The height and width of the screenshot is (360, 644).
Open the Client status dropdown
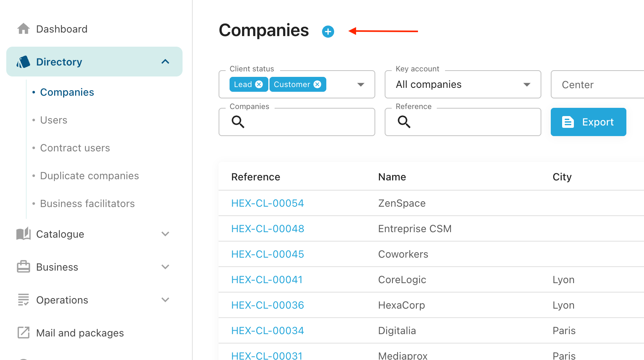click(361, 85)
